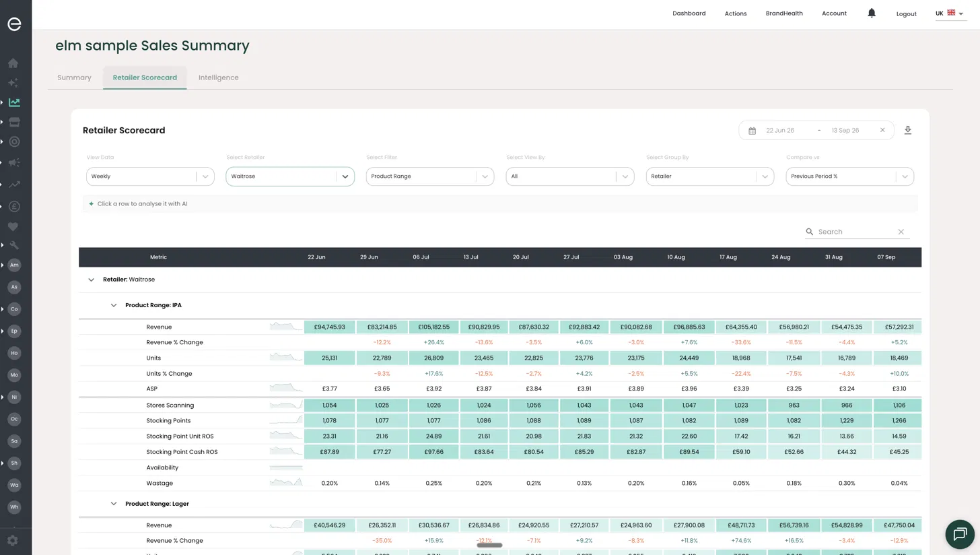This screenshot has height=555, width=980.
Task: Open the View Data Weekly dropdown
Action: (x=150, y=176)
